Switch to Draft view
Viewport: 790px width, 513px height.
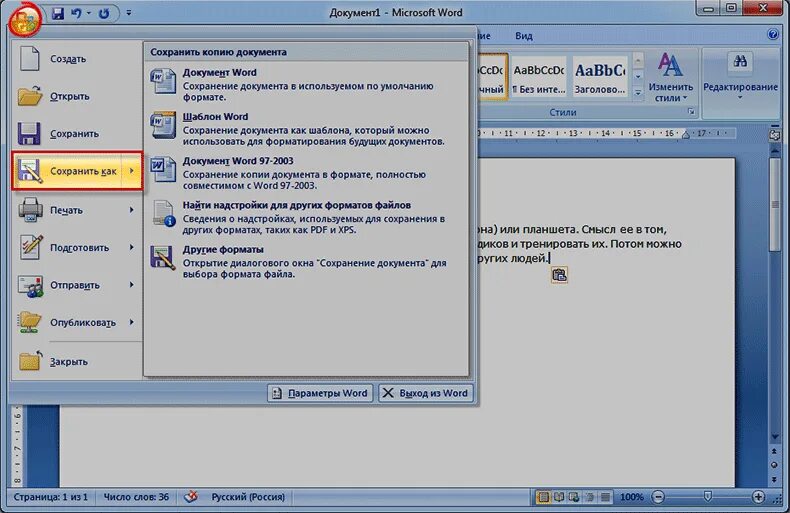(x=606, y=497)
